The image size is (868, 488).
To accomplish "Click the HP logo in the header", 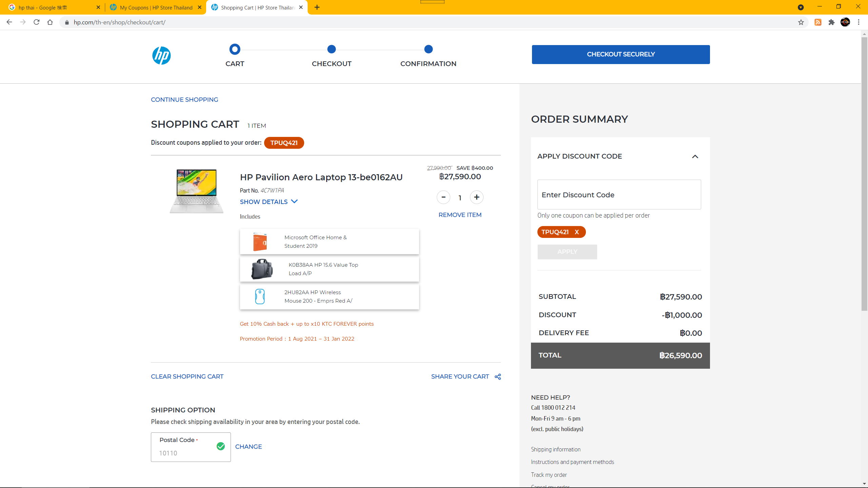I will point(161,56).
